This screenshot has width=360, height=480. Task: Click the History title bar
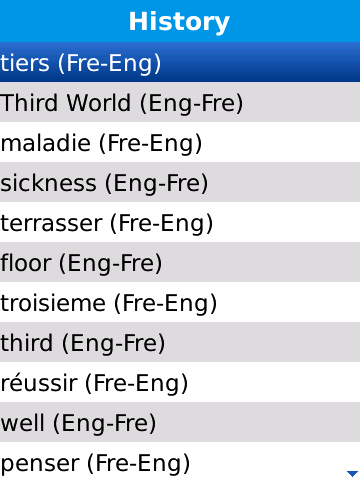click(x=180, y=21)
